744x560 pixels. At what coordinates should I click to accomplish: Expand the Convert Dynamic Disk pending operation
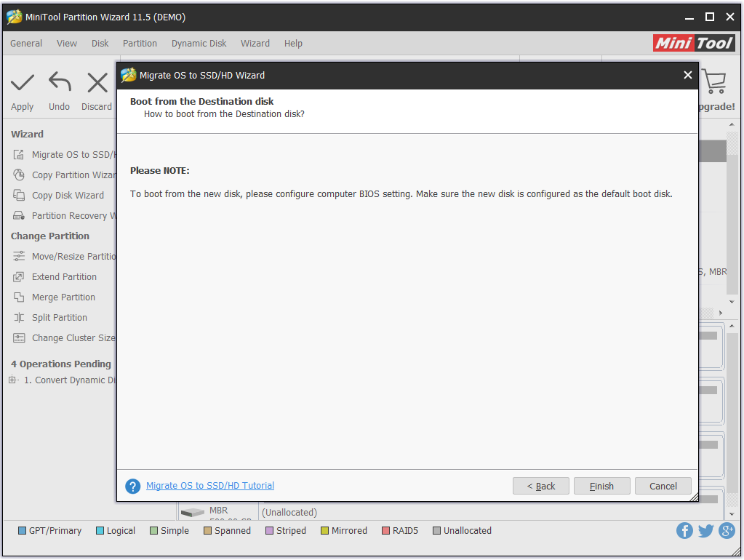[13, 380]
